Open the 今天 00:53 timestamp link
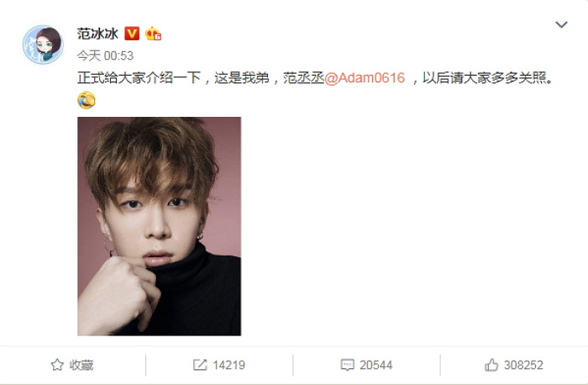The width and height of the screenshot is (588, 385). (x=105, y=55)
